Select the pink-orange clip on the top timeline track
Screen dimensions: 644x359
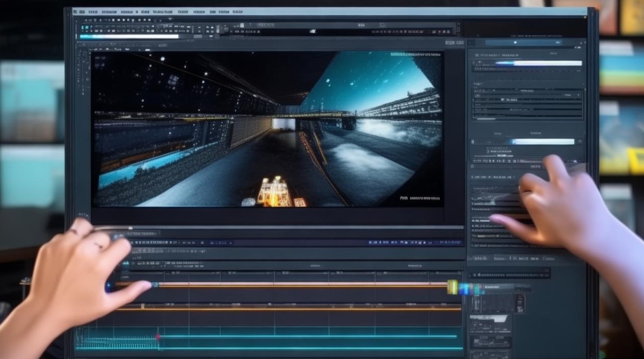[303, 284]
